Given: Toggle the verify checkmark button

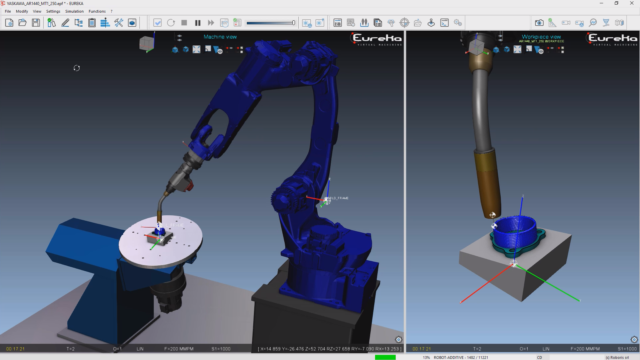Looking at the screenshot, I should [x=157, y=23].
